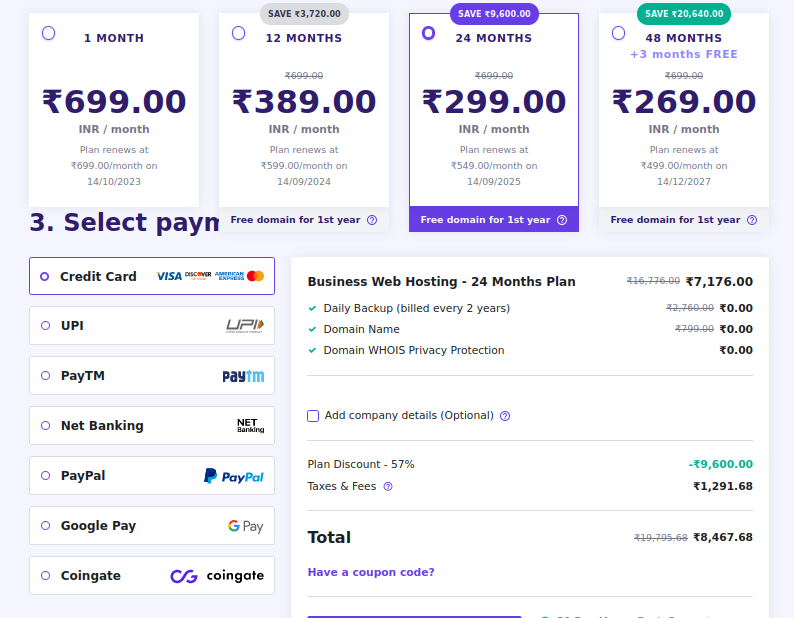
Task: Click free domain help icon on 48 months plan
Action: (x=752, y=220)
